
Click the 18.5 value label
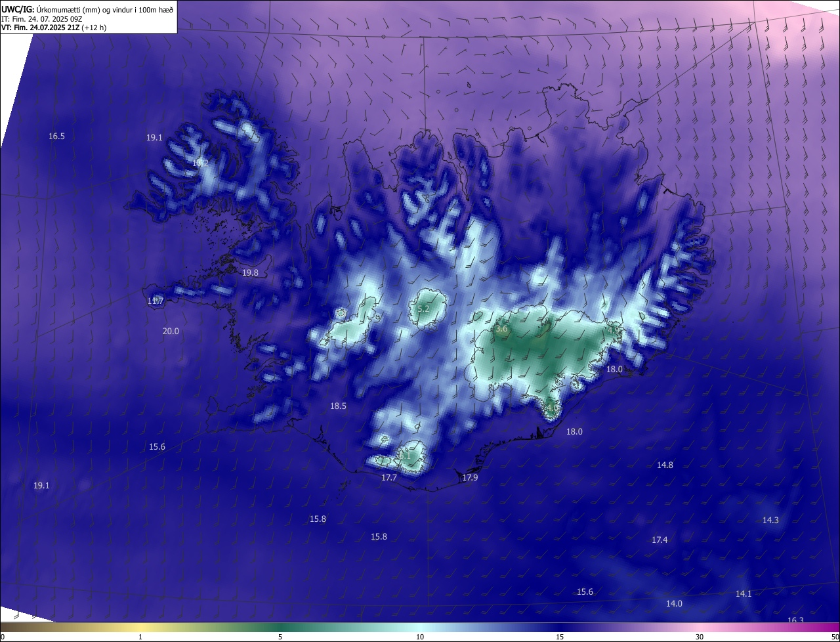[338, 406]
